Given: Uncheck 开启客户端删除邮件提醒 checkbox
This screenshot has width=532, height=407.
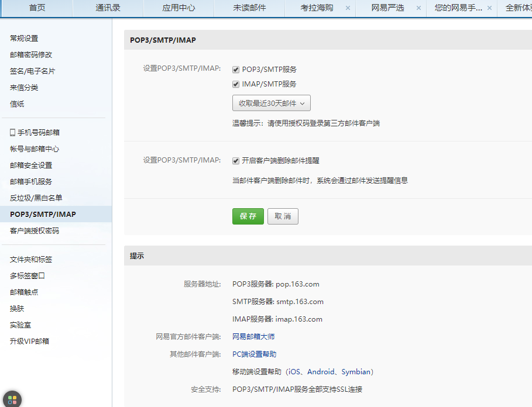Looking at the screenshot, I should (x=236, y=161).
